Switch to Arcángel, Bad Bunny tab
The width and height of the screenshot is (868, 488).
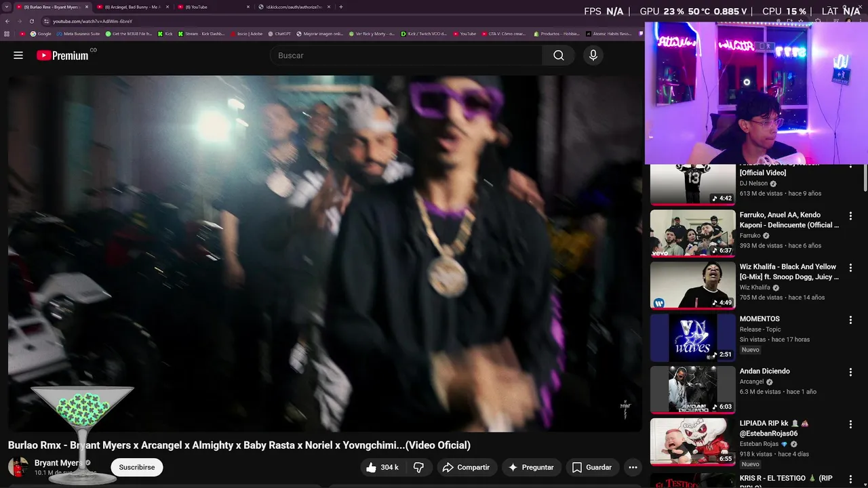[132, 7]
